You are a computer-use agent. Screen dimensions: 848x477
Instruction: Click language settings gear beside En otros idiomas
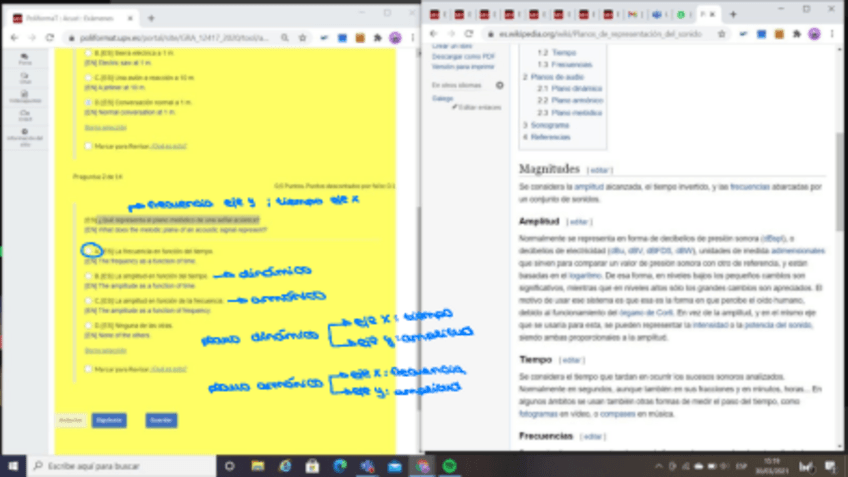[500, 85]
